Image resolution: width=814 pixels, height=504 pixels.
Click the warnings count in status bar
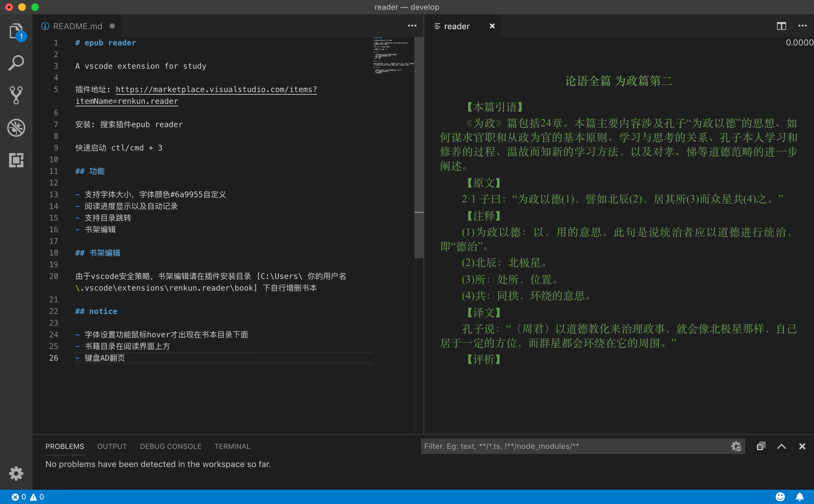(x=37, y=497)
